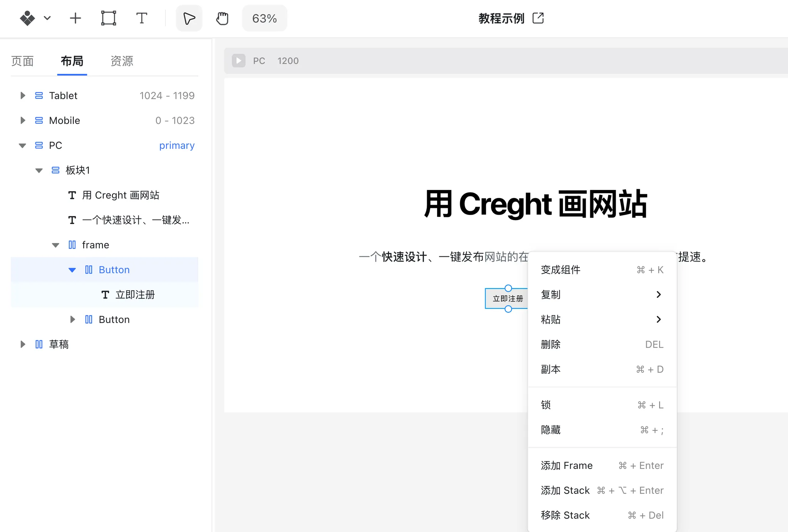Choose 锁 to lock the element
The image size is (788, 532).
602,405
